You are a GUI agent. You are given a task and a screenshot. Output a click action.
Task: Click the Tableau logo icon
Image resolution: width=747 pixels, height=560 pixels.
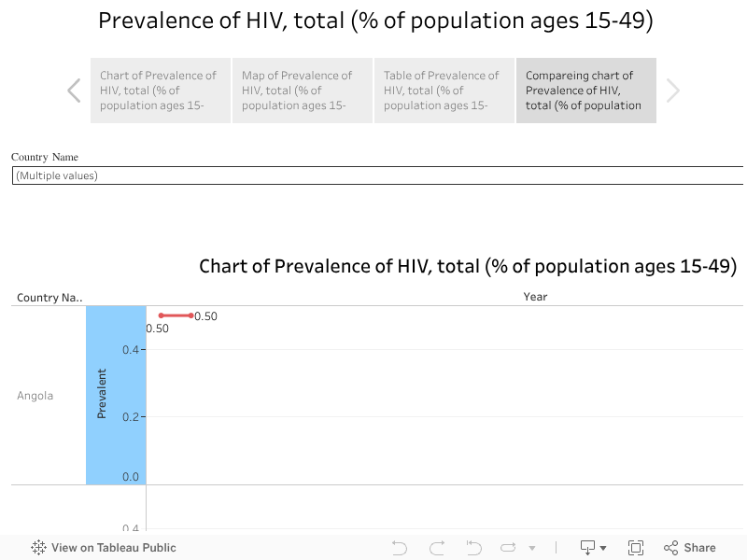click(x=39, y=548)
